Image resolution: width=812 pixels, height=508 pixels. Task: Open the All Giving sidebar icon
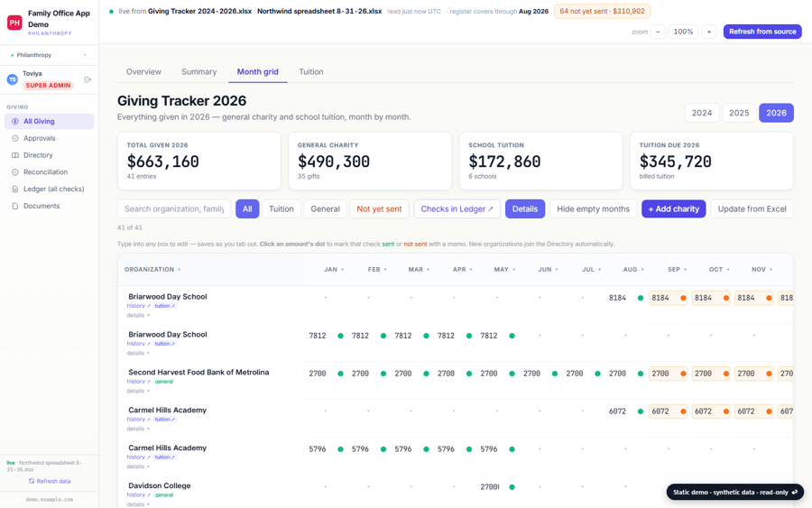15,121
